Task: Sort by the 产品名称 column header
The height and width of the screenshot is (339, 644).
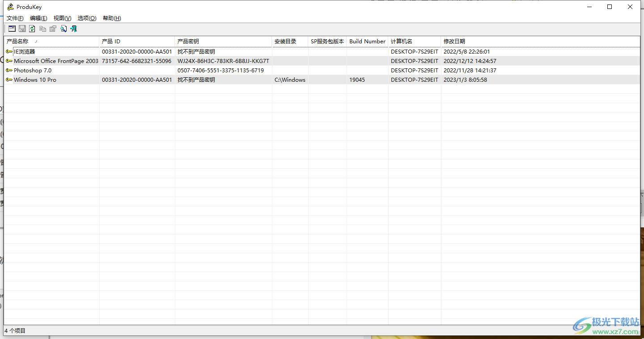Action: [x=52, y=41]
